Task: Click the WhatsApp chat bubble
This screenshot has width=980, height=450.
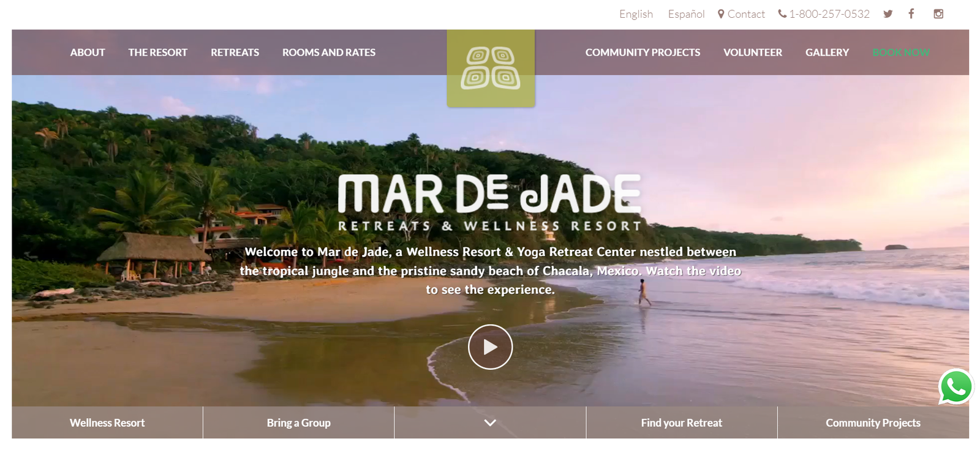Action: click(956, 386)
